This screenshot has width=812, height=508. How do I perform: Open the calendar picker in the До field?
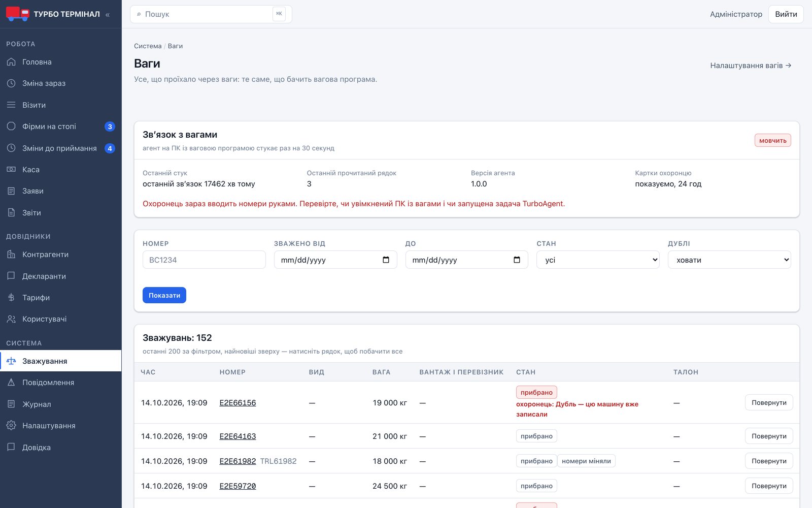(x=517, y=260)
